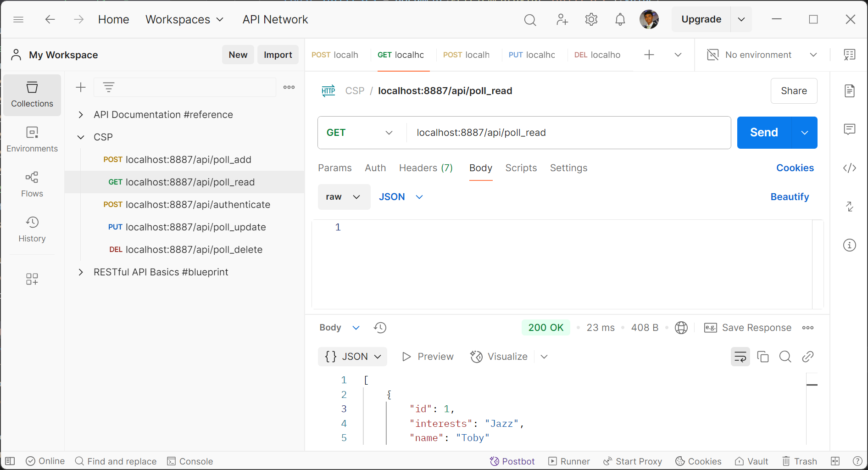Copy the response body with copy icon
The width and height of the screenshot is (868, 470).
pyautogui.click(x=762, y=357)
